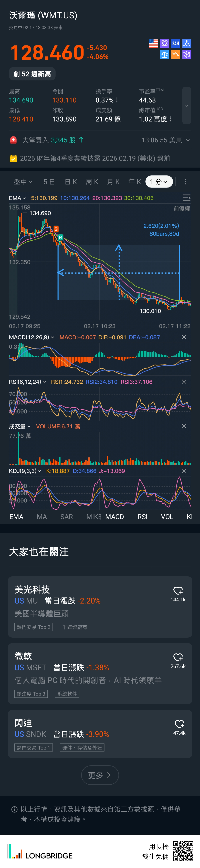The height and width of the screenshot is (868, 200).
Task: Switch to the 日K chart tab
Action: coord(71,182)
